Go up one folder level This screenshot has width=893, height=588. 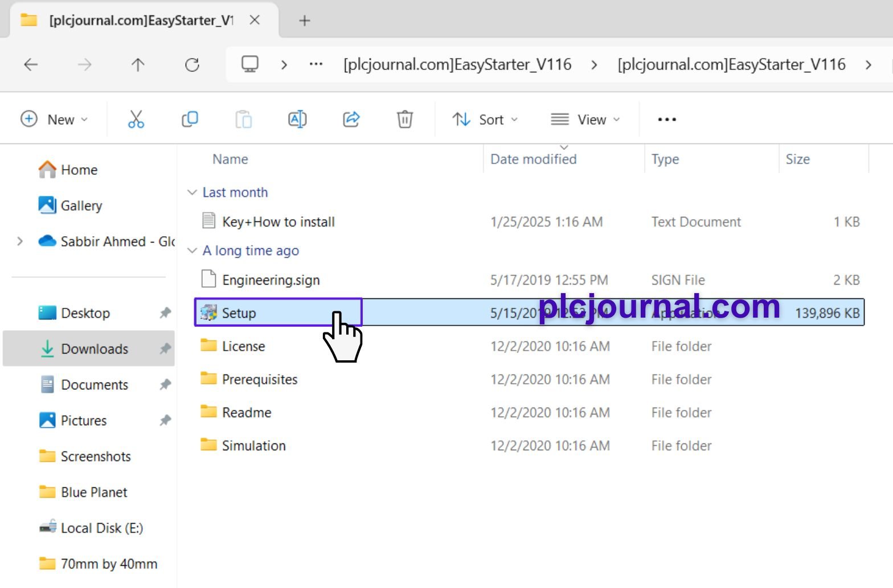point(138,65)
